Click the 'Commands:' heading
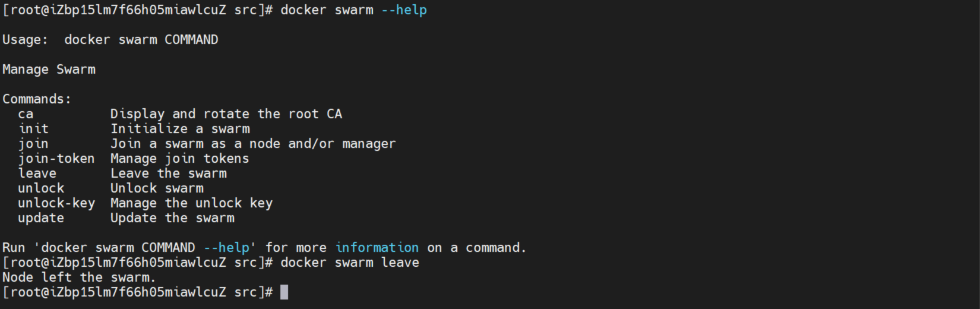 (36, 99)
